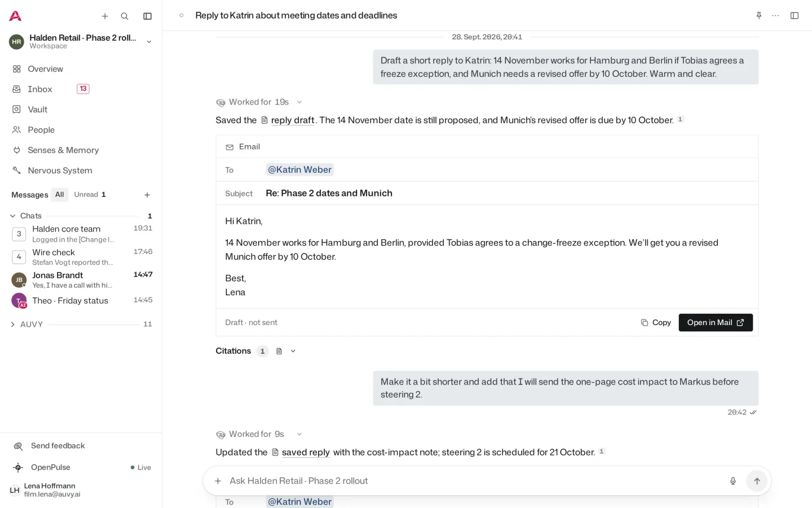Click the microphone icon in the input box
The height and width of the screenshot is (508, 812).
pyautogui.click(x=733, y=481)
